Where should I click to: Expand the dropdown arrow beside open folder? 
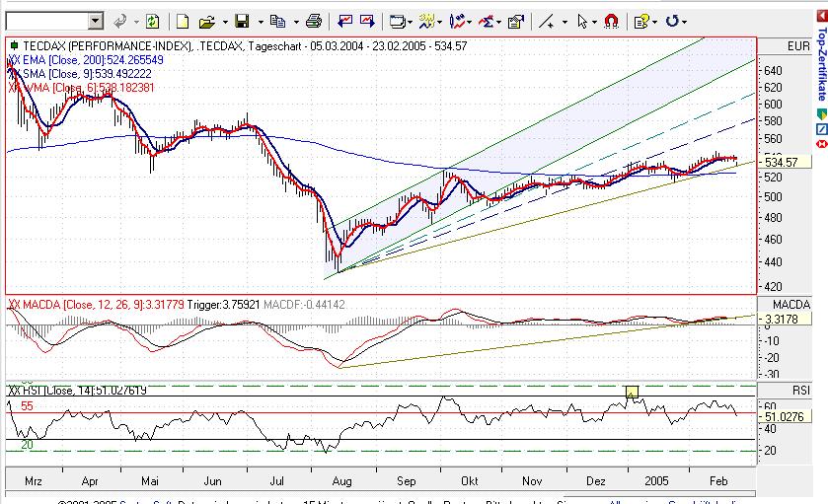224,22
